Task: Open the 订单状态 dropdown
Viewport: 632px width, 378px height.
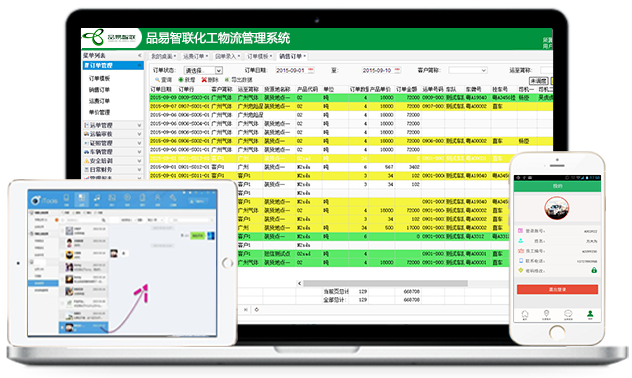Action: [204, 70]
